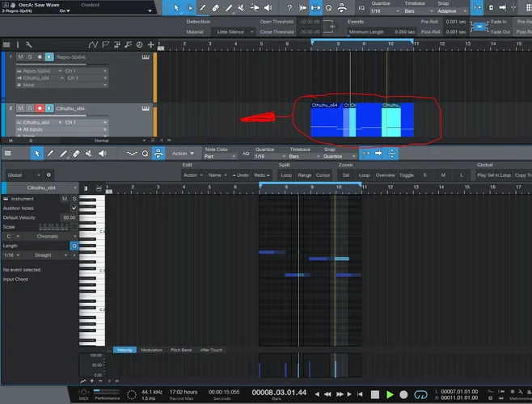Disarm record on track 2 Cthulhu_x64

(x=40, y=107)
